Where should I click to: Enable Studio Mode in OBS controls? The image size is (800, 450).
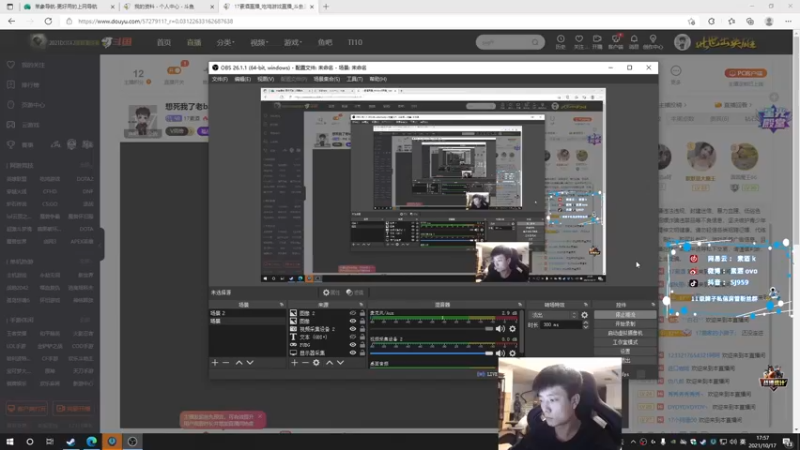(625, 342)
